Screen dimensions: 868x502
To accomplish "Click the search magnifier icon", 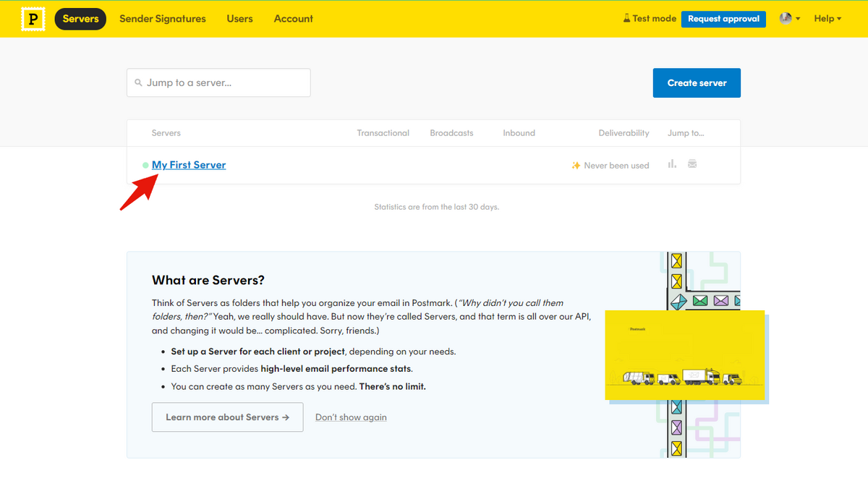I will 138,83.
